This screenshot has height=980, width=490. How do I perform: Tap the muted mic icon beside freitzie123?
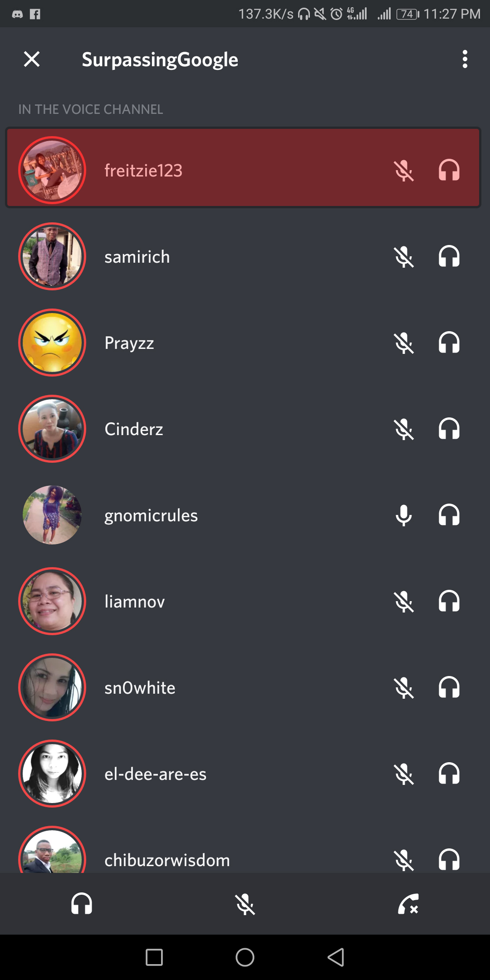tap(403, 171)
